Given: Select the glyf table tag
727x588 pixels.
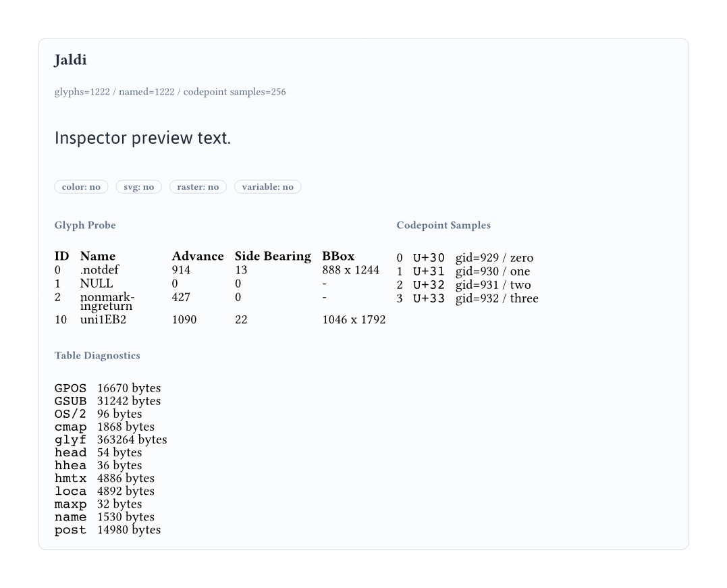Looking at the screenshot, I should click(70, 440).
